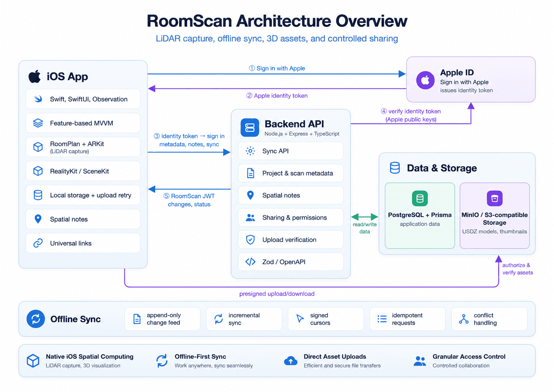Click the layers icon for Feature-based MVVM

(x=38, y=123)
